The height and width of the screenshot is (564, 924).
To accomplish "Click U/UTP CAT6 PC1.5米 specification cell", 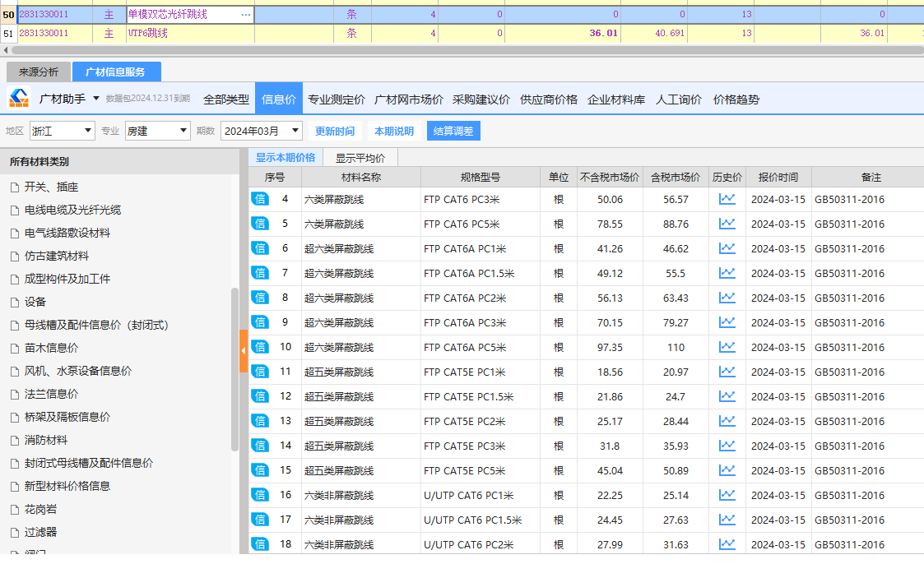I will point(480,520).
